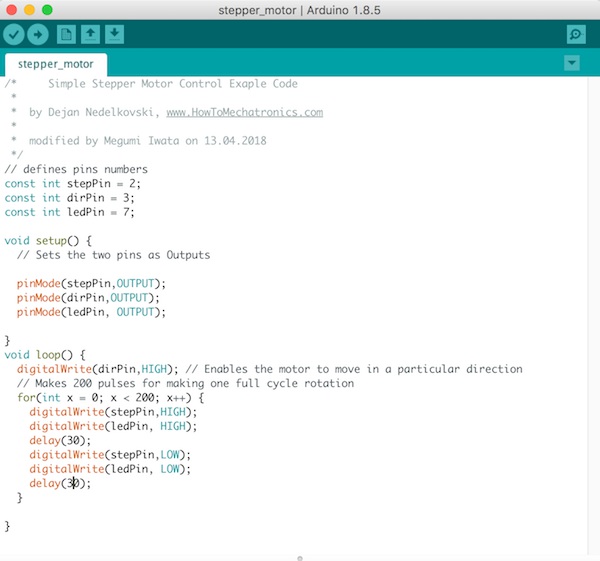Screen dimensions: 600x561
Task: Maximize the window with green button
Action: click(x=47, y=10)
